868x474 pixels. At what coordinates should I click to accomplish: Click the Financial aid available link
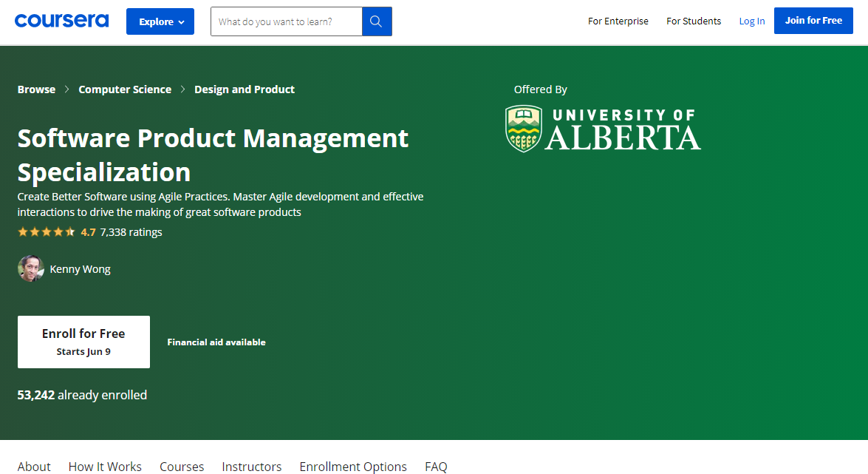(x=216, y=342)
